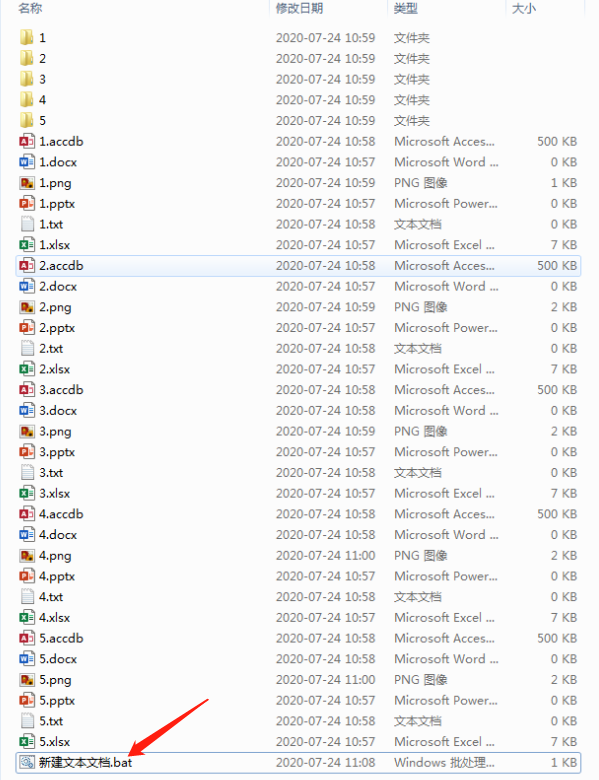Click Microsoft Acces type of 5.accdb

click(444, 638)
